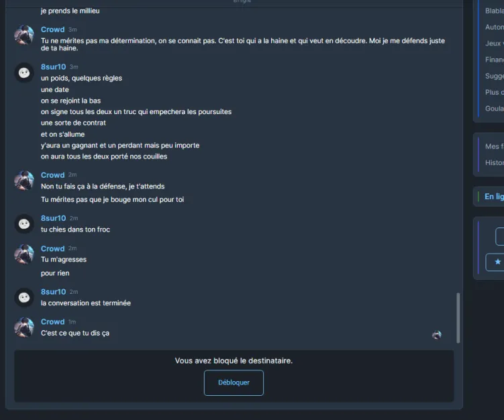Click Crowd's avatar next to 'Non tu fais ça'
504x420 pixels.
click(x=24, y=180)
